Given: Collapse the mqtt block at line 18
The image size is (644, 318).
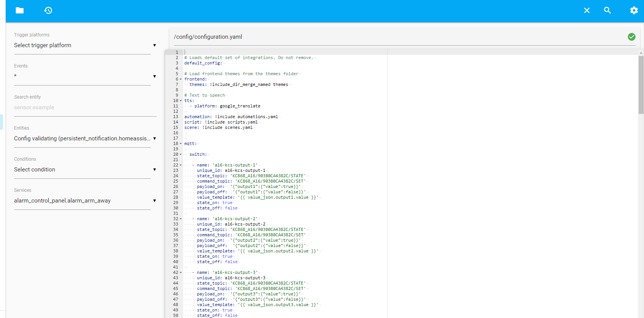Looking at the screenshot, I should 181,144.
